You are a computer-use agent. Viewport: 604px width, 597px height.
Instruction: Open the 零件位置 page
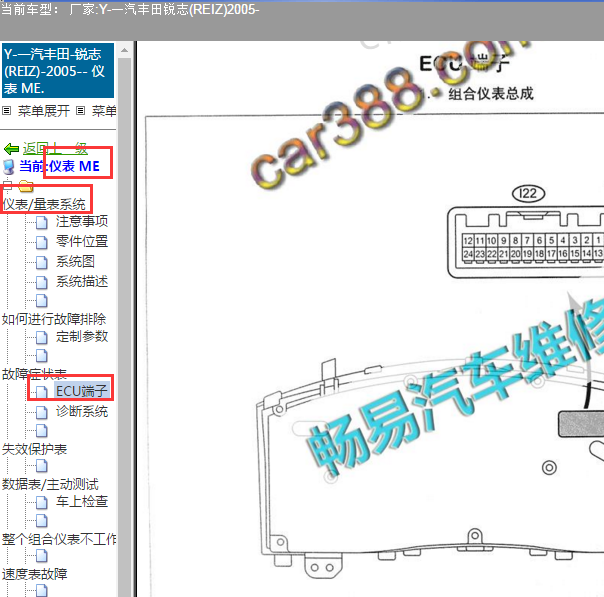click(x=82, y=241)
